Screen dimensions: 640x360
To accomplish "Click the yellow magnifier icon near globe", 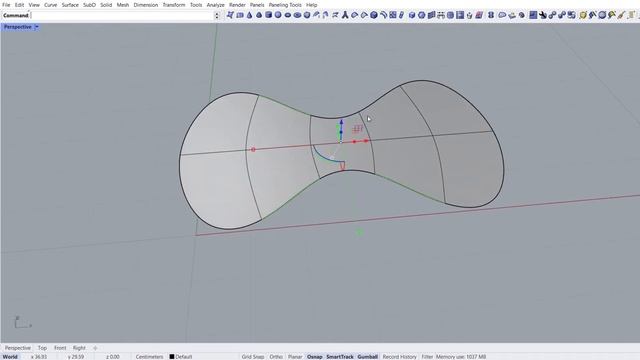I will tap(611, 15).
